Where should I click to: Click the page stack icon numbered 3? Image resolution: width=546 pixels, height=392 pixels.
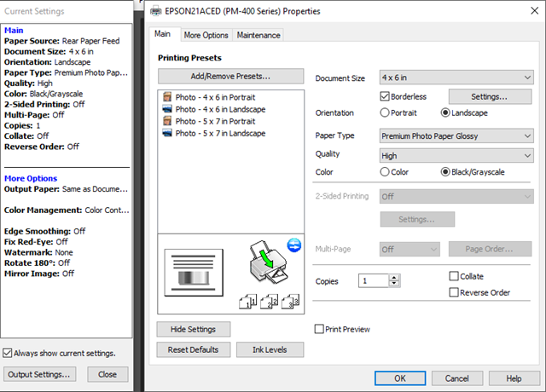coord(290,301)
